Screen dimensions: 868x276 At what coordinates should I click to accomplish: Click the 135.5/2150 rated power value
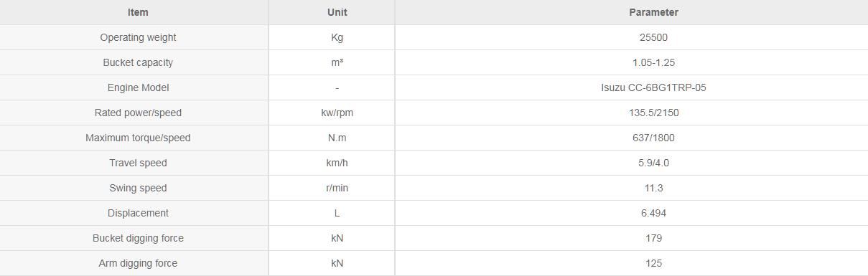(653, 113)
